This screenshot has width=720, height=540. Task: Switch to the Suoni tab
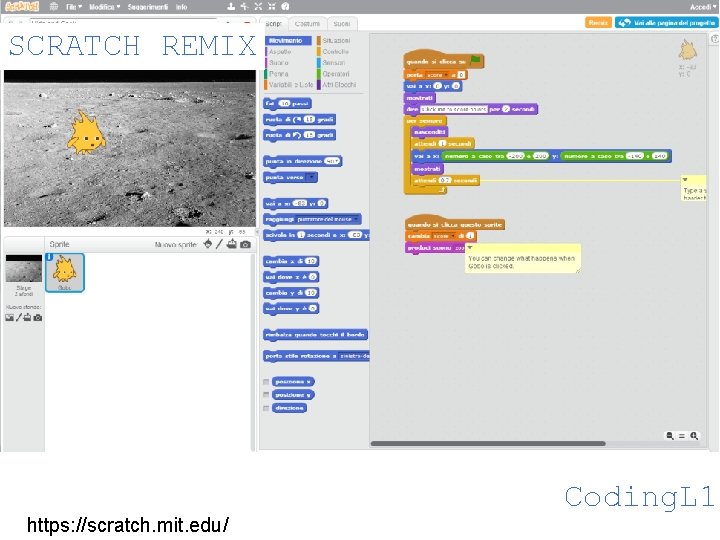pyautogui.click(x=342, y=23)
